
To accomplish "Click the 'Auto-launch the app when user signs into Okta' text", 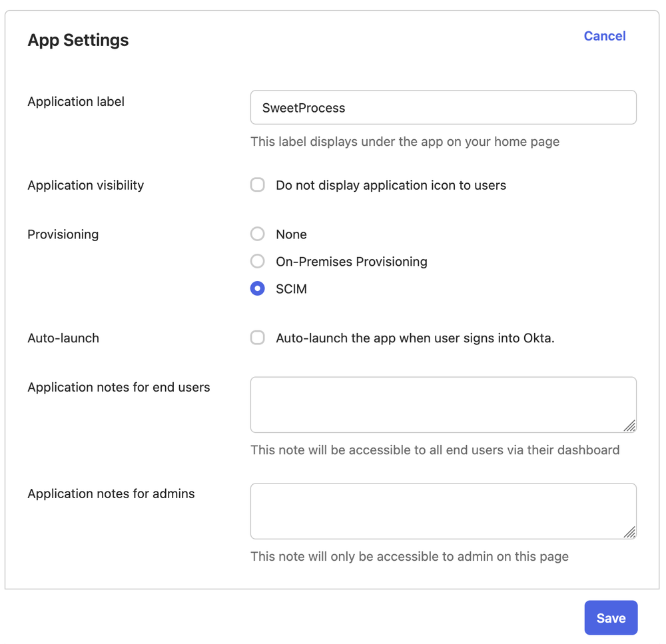I will coord(415,338).
